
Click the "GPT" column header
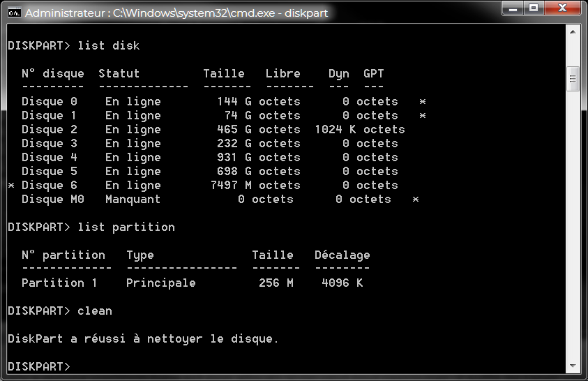374,74
